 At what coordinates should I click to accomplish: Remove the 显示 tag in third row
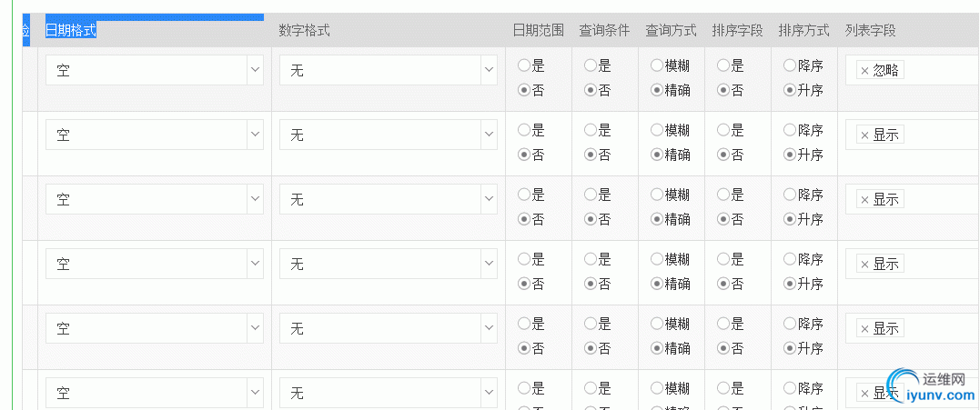(x=864, y=200)
